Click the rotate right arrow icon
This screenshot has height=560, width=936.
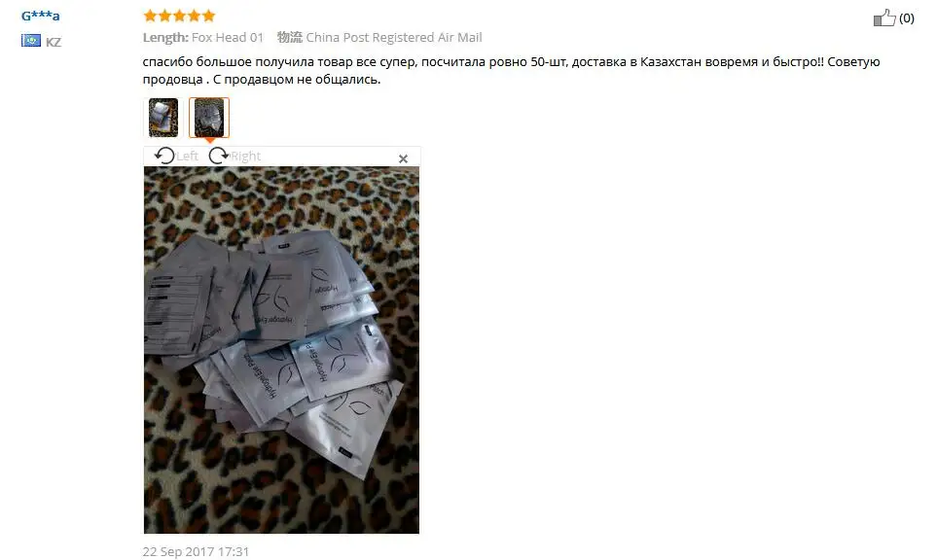[x=219, y=156]
